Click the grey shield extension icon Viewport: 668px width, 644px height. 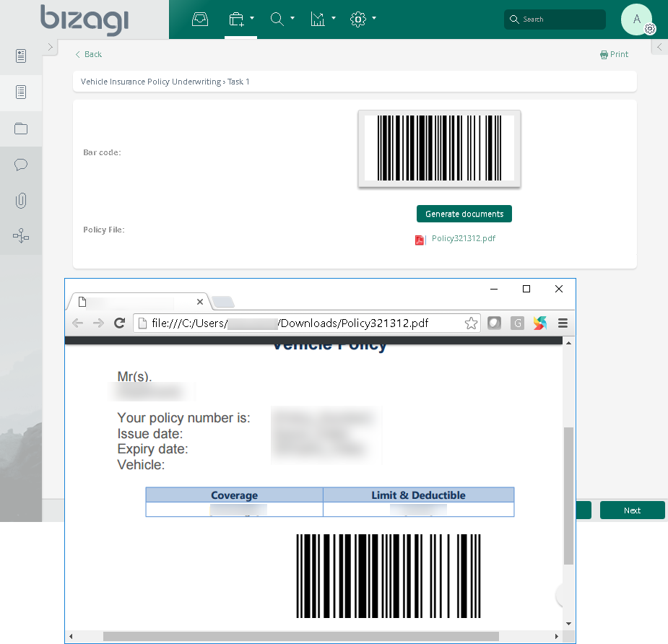(494, 323)
